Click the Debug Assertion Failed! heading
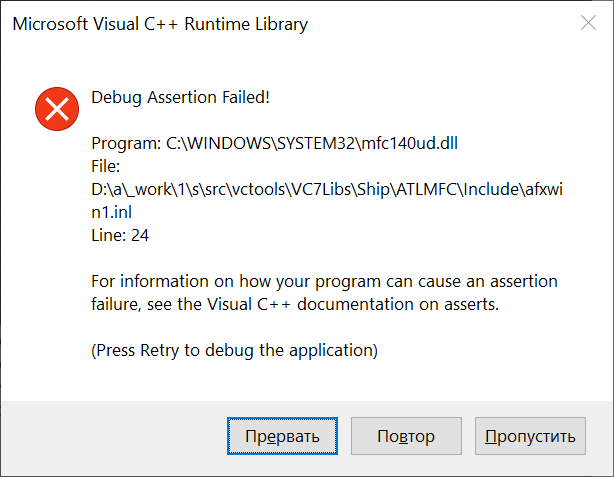 click(181, 97)
